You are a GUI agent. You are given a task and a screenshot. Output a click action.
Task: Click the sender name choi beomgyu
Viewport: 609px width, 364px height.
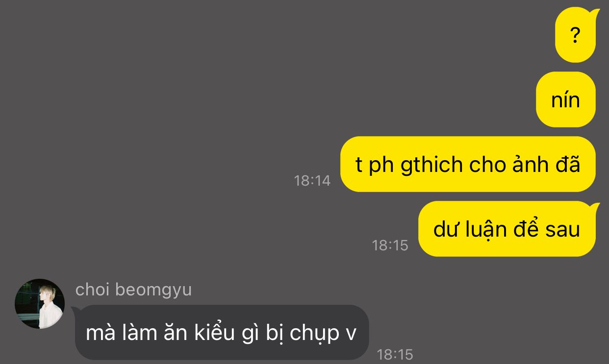(133, 290)
